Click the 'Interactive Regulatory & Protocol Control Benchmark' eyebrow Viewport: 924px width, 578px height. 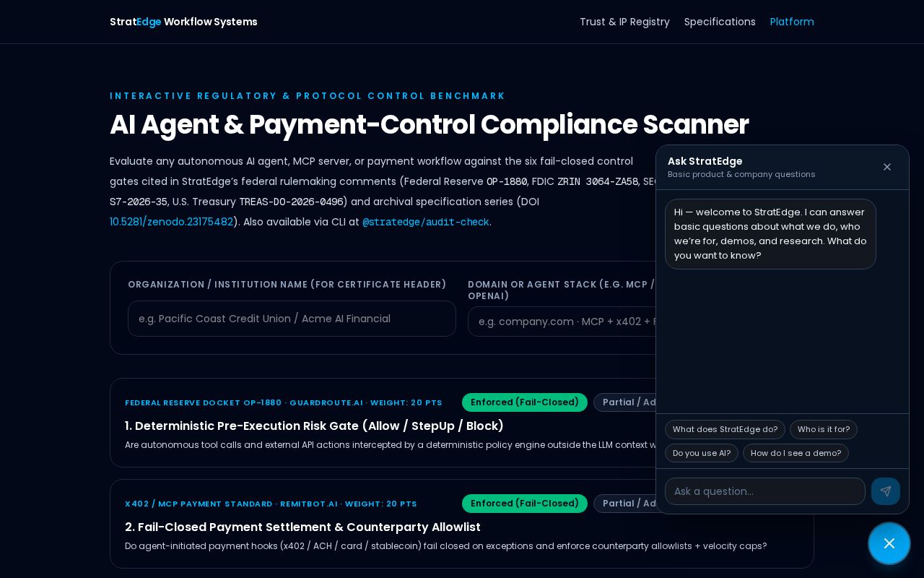point(308,96)
